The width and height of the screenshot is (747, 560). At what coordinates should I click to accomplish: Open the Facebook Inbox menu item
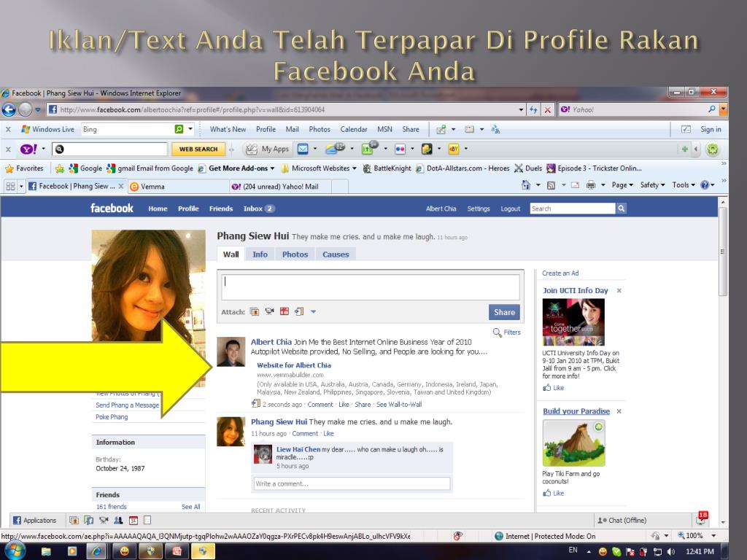pos(259,209)
